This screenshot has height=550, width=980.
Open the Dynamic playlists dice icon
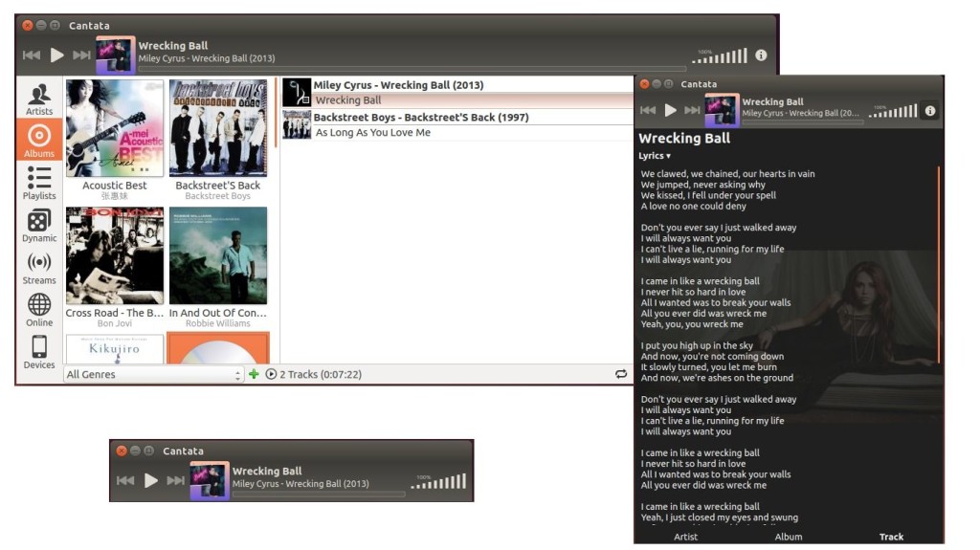click(x=38, y=225)
